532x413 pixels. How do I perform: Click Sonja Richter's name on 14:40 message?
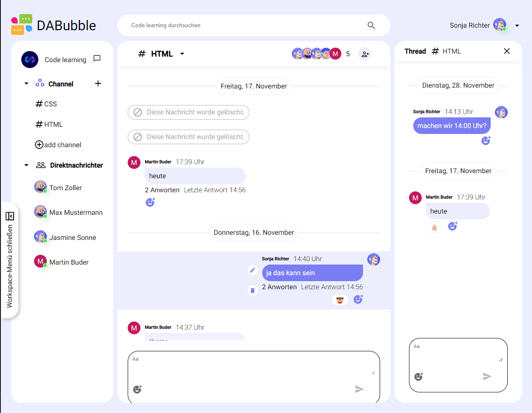click(275, 259)
